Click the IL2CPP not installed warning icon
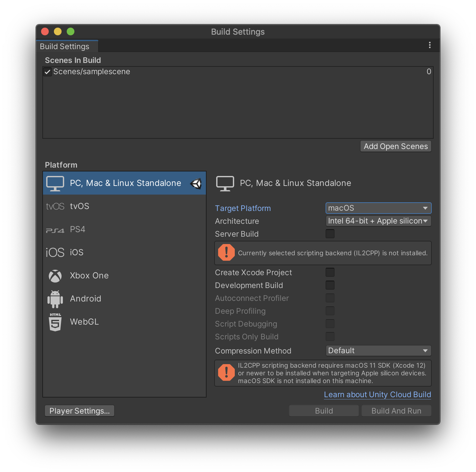Screen dimensions: 476x472 (226, 252)
